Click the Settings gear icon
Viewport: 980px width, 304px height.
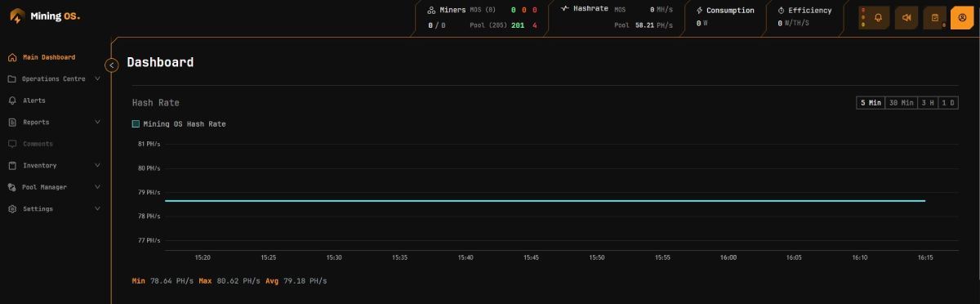pos(12,209)
